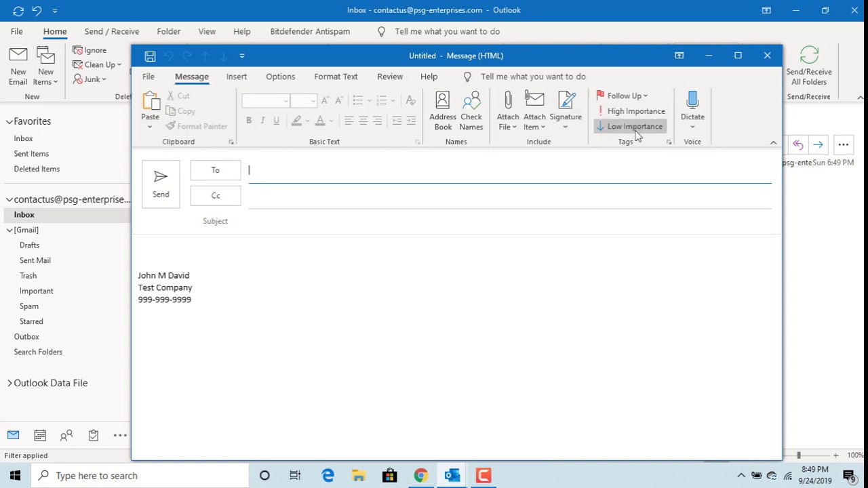
Task: Click the Attach File paperclip icon
Action: point(507,101)
